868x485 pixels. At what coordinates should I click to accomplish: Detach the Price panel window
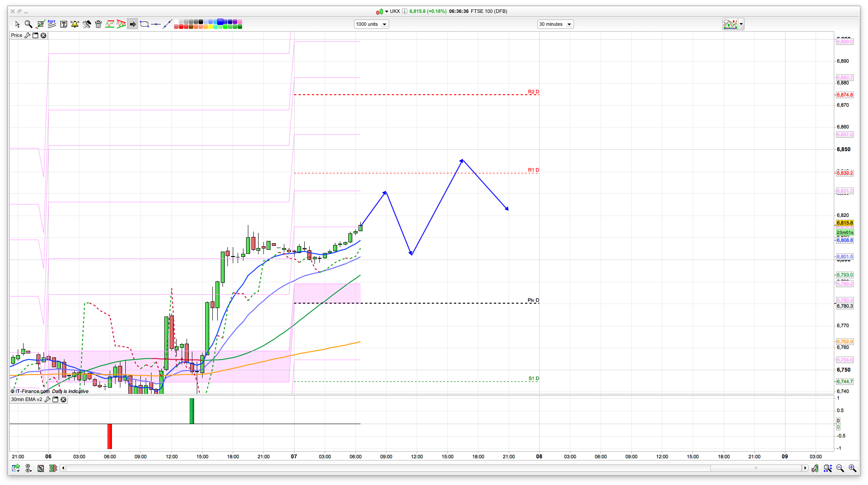click(x=36, y=36)
